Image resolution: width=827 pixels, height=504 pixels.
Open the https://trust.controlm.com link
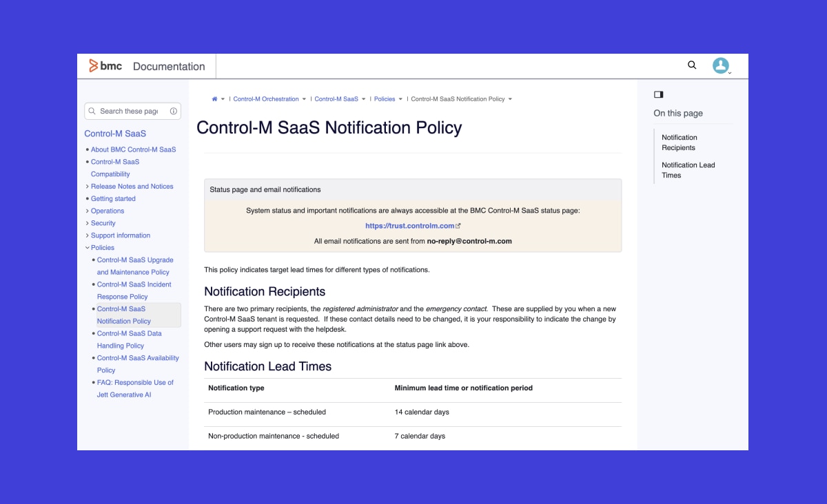point(409,225)
